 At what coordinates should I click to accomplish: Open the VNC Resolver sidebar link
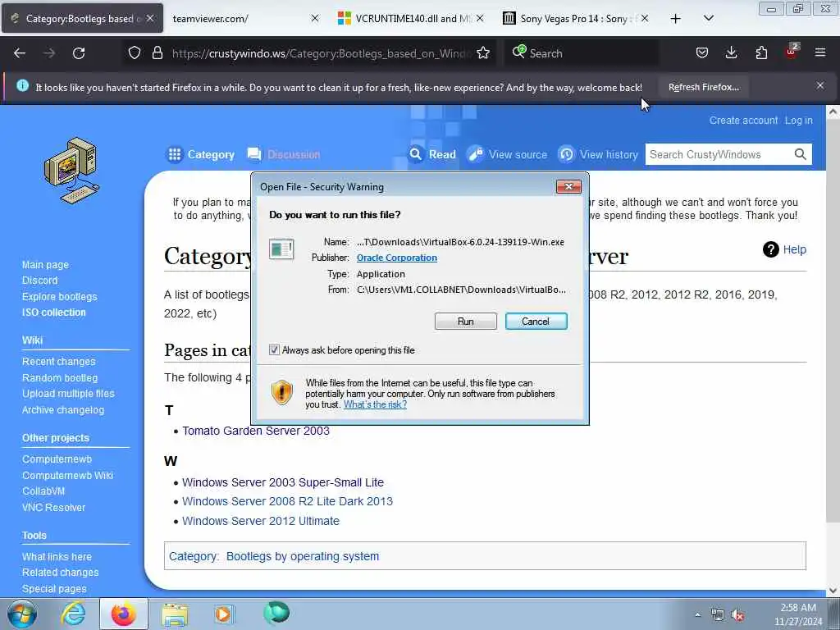pos(53,507)
